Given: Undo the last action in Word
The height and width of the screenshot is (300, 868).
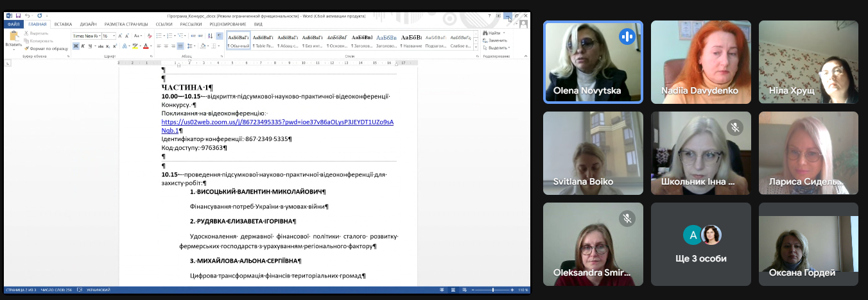Looking at the screenshot, I should (x=28, y=15).
